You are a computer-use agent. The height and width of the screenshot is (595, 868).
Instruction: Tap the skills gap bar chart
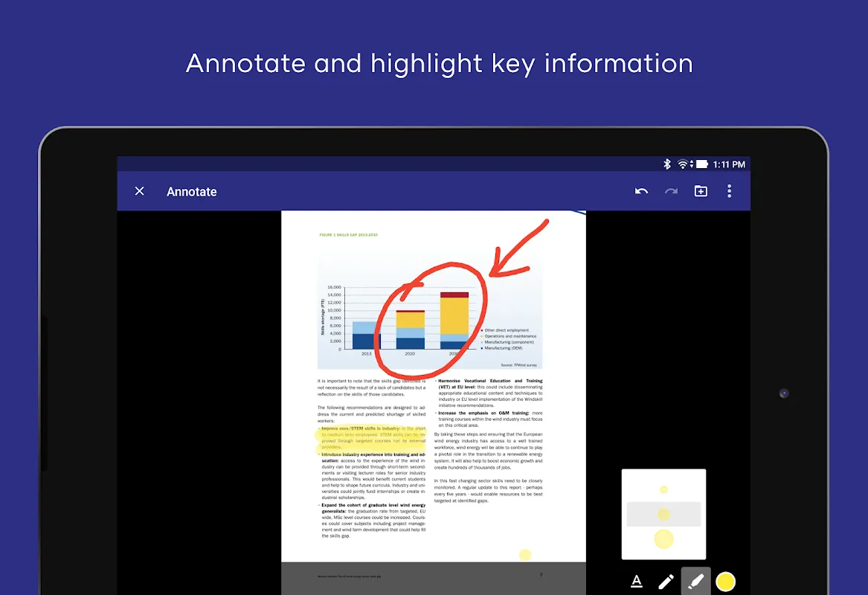[x=430, y=314]
